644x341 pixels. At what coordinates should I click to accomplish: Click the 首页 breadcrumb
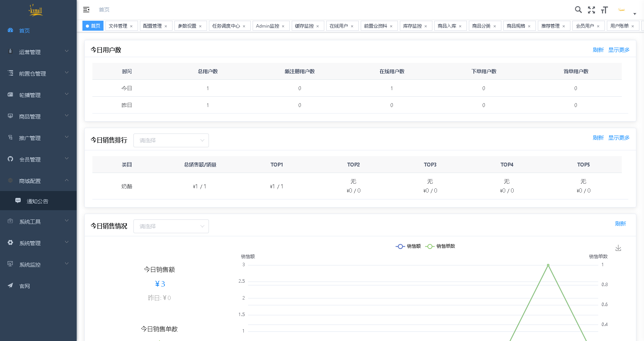tap(104, 10)
